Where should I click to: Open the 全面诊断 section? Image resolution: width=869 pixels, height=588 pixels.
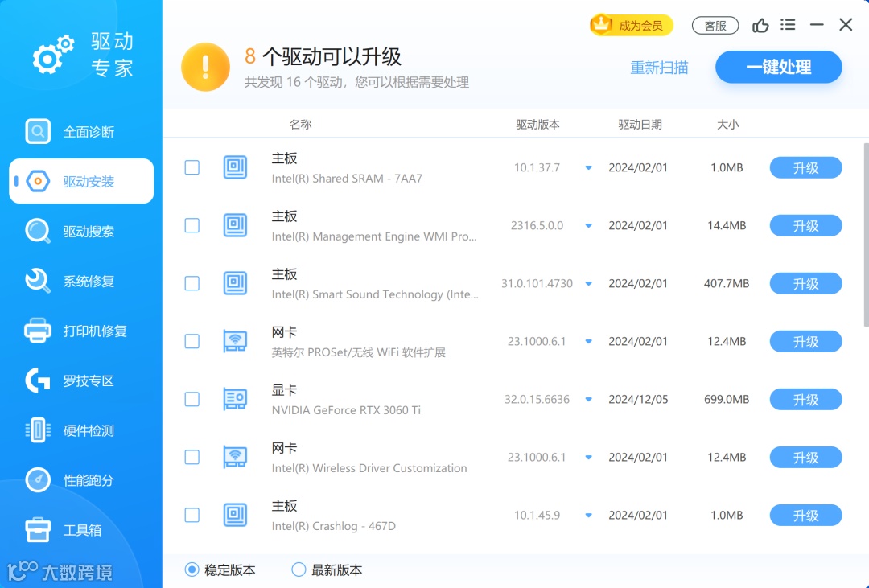(81, 132)
